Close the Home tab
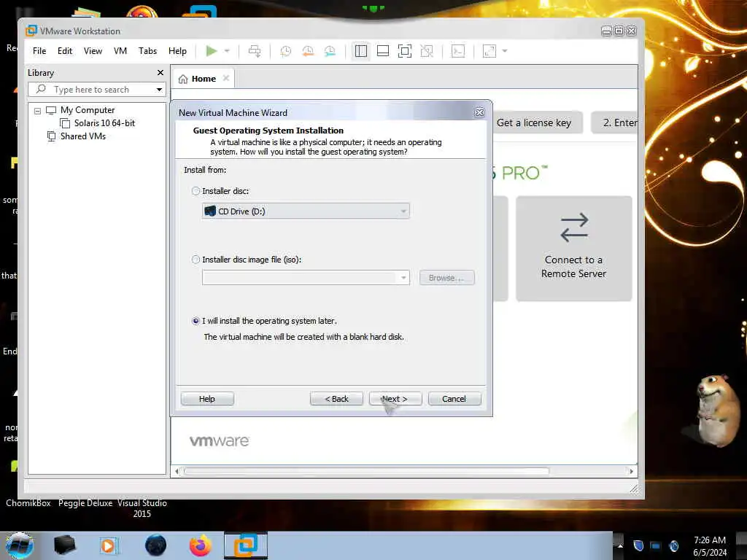 226,78
